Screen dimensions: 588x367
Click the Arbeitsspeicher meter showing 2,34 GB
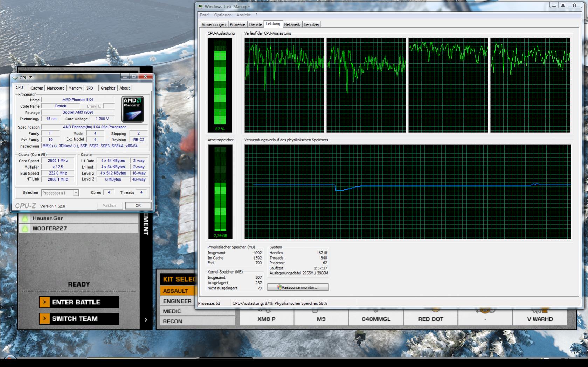(220, 192)
